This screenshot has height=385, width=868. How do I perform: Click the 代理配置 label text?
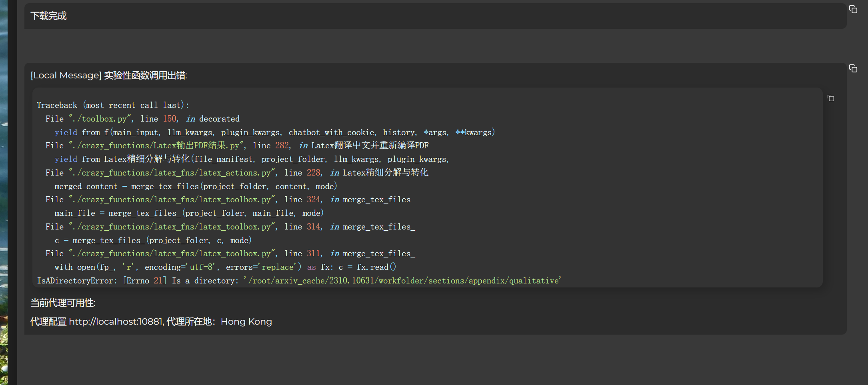48,321
